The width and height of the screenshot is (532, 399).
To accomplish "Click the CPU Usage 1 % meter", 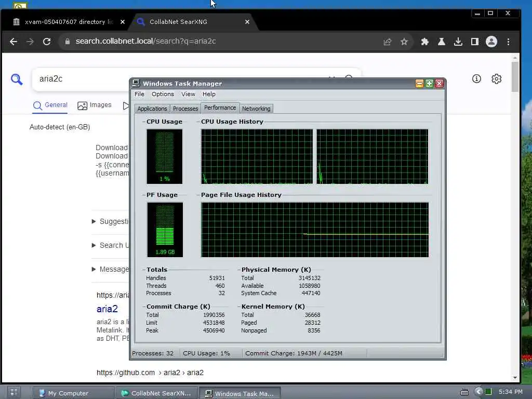I will click(x=165, y=156).
